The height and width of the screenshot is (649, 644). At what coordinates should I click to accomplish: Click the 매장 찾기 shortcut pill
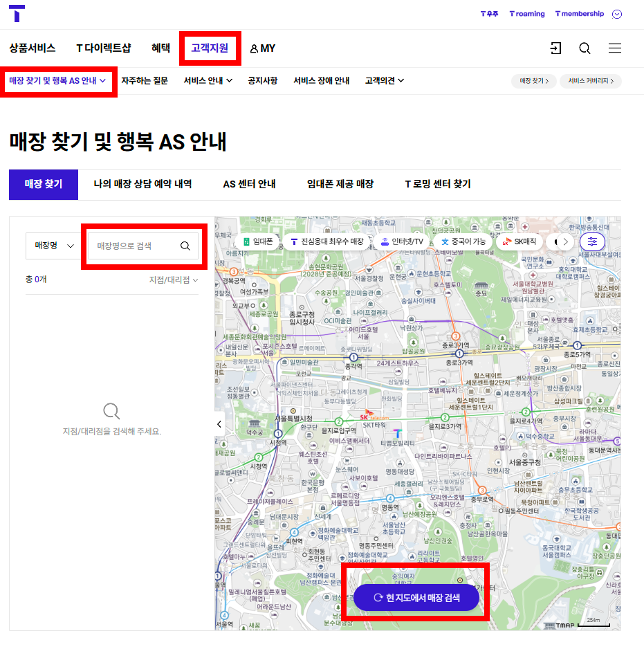click(534, 81)
